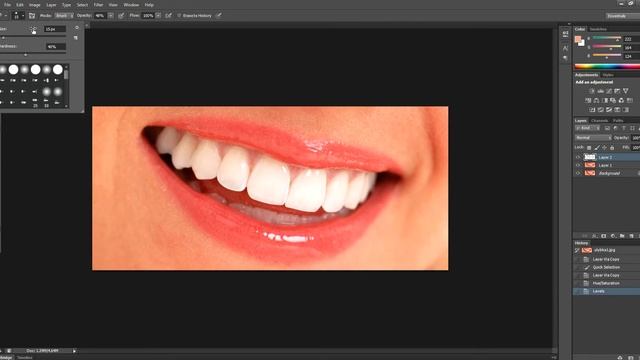Screen dimensions: 640x360
Task: Add a Channel Mixer adjustment
Action: point(622,100)
